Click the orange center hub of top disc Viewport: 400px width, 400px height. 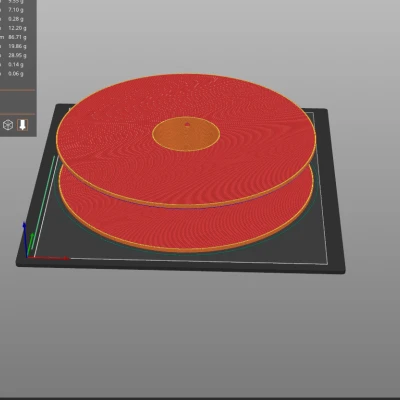[186, 134]
